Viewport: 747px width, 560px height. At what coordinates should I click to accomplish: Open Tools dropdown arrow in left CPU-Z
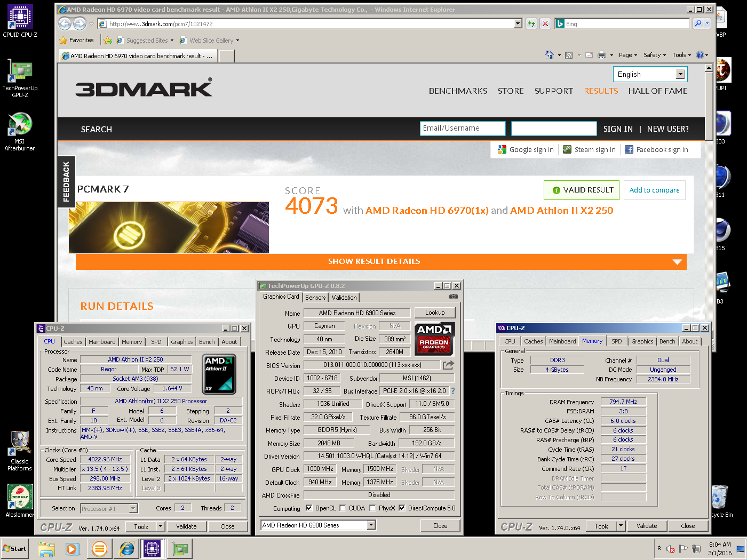point(160,526)
